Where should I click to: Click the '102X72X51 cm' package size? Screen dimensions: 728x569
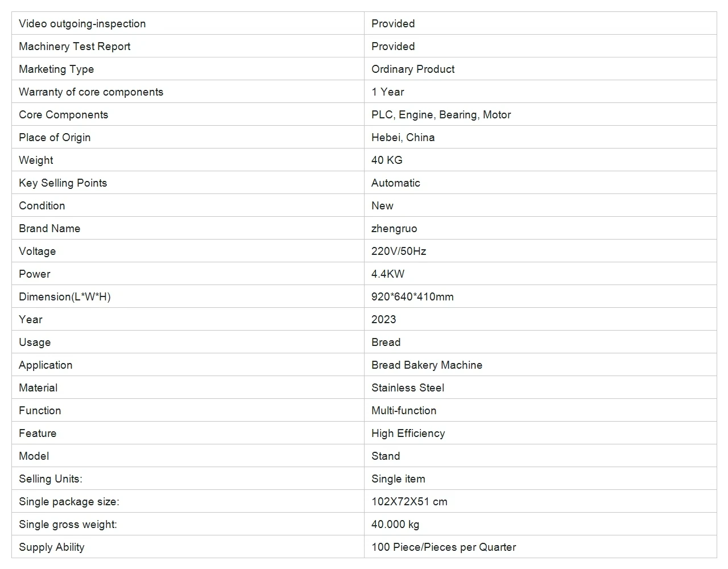coord(409,501)
